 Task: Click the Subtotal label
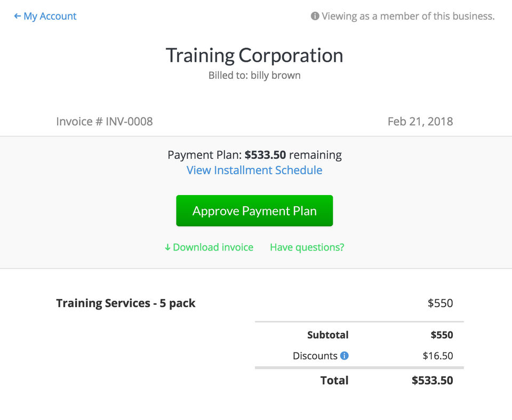pyautogui.click(x=328, y=335)
